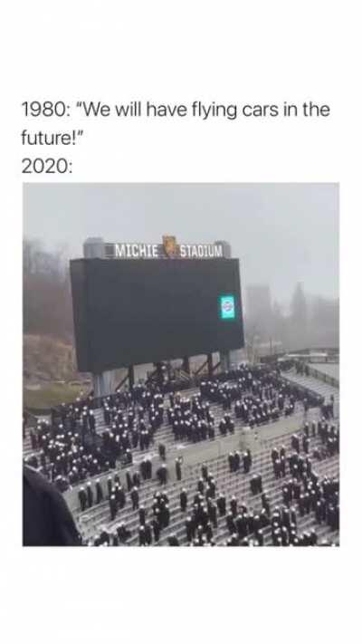Click the gray foggy sky above sign
The height and width of the screenshot is (644, 362).
coord(181,209)
